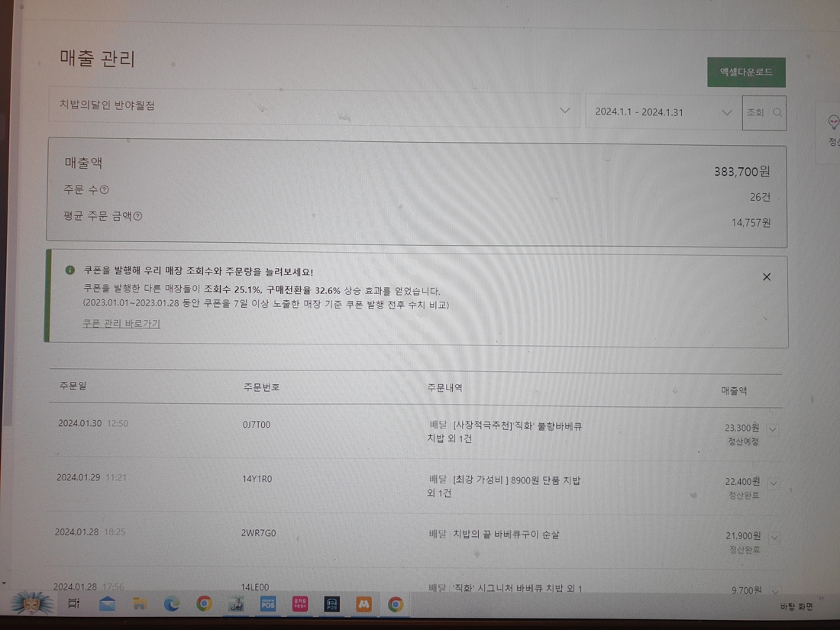Dismiss the coupon promotion banner
Image resolution: width=840 pixels, height=630 pixels.
767,276
